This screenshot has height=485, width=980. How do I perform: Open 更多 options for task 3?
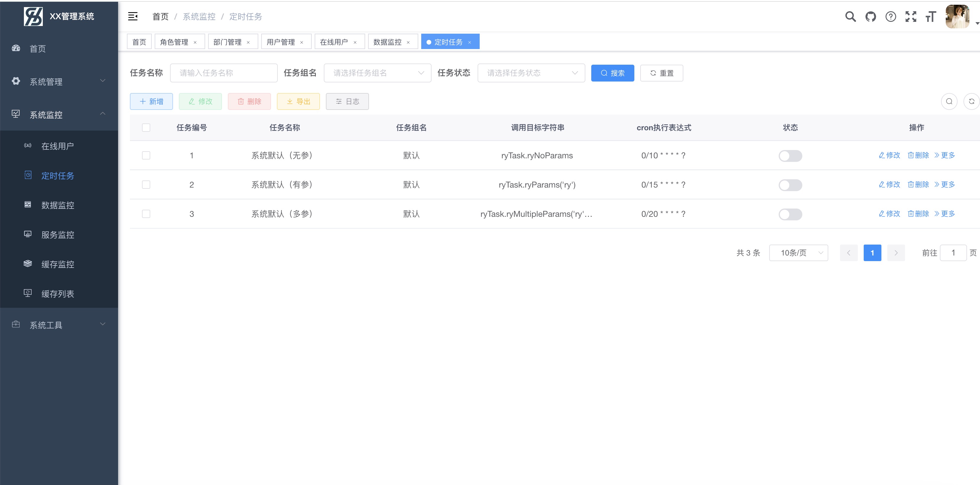pyautogui.click(x=945, y=214)
